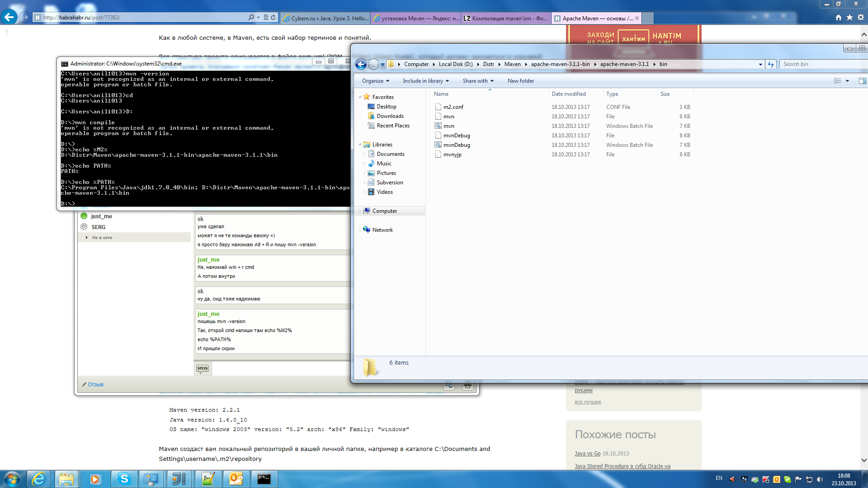Screen dimensions: 868x488
Task: Click the IE browser Back button
Action: coord(9,17)
